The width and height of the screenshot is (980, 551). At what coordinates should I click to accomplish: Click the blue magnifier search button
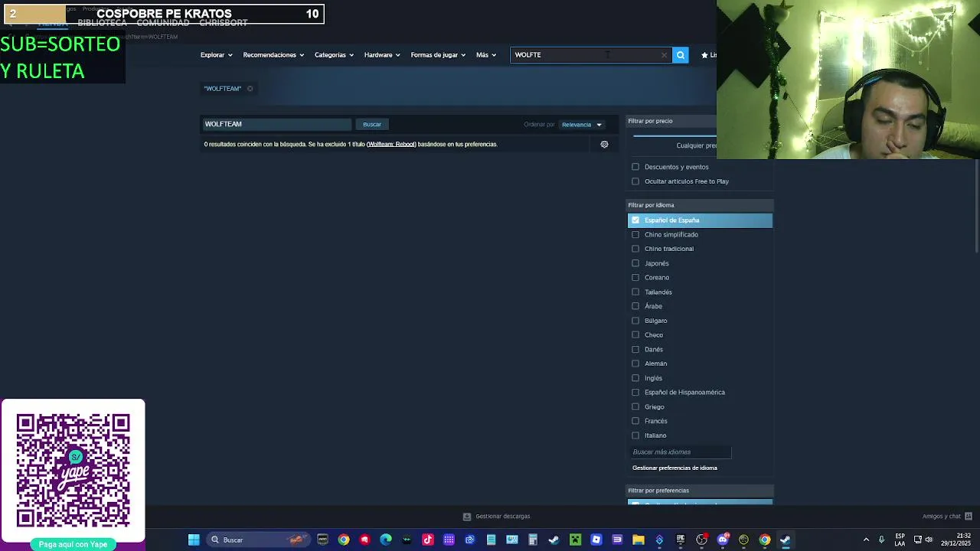[x=681, y=55]
